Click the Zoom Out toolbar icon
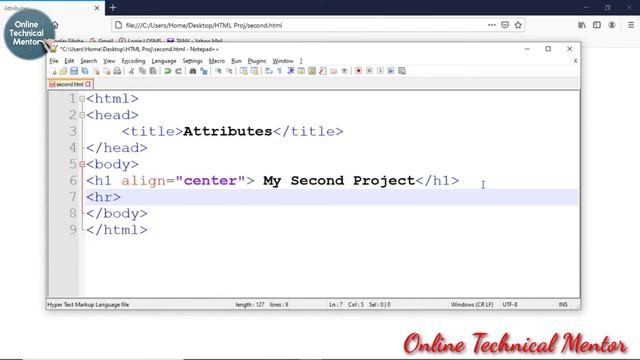Screen dimensions: 640x360 [229, 71]
